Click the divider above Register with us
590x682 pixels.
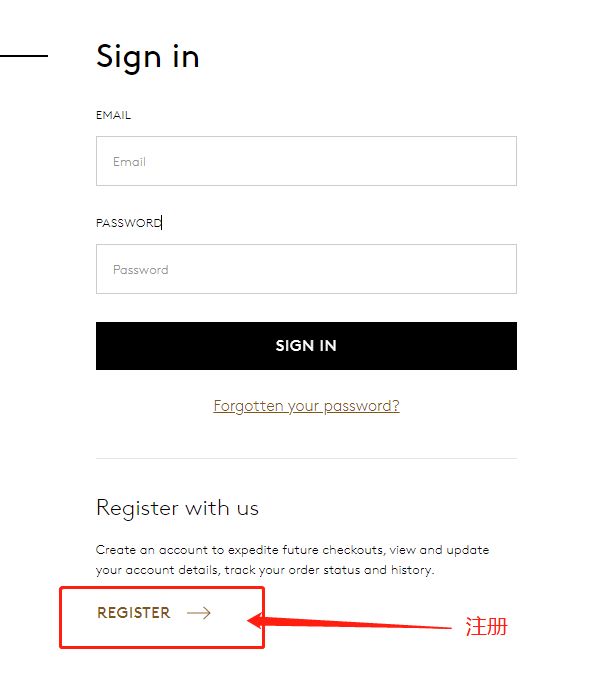pyautogui.click(x=306, y=458)
